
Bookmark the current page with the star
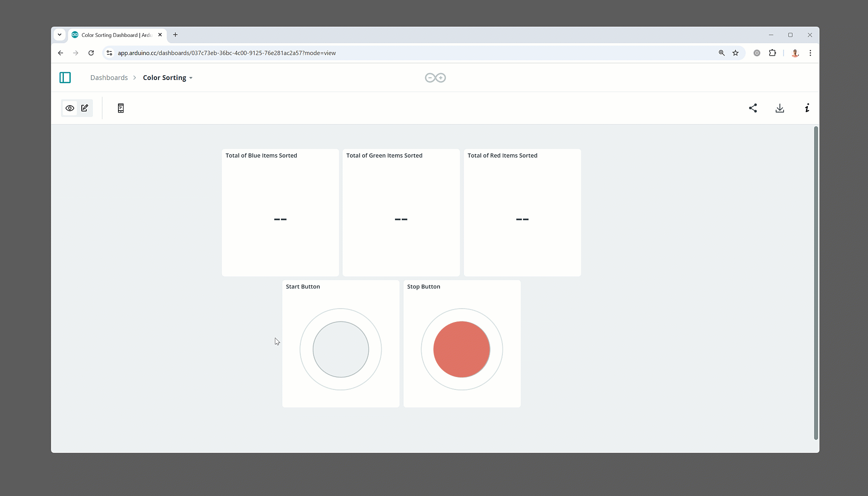click(736, 53)
